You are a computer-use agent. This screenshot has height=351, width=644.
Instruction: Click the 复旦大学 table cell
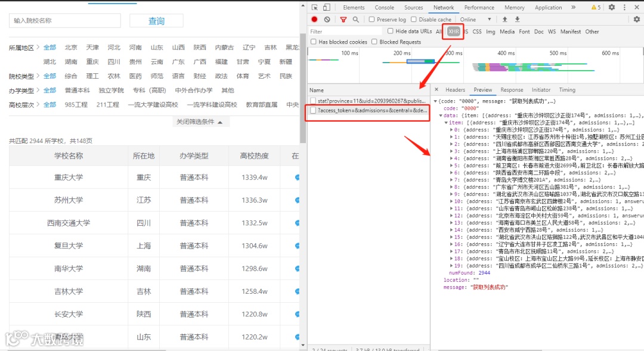[69, 246]
